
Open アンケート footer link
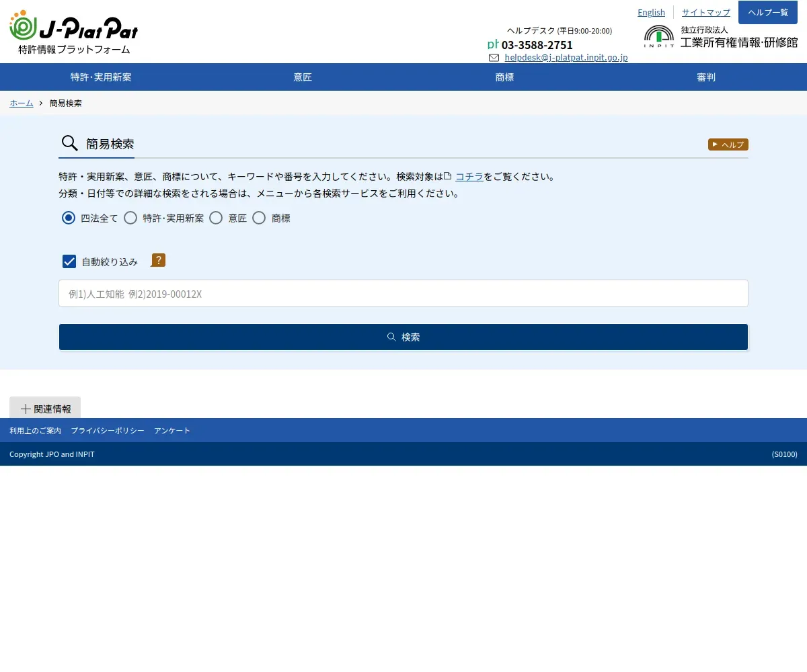click(172, 430)
